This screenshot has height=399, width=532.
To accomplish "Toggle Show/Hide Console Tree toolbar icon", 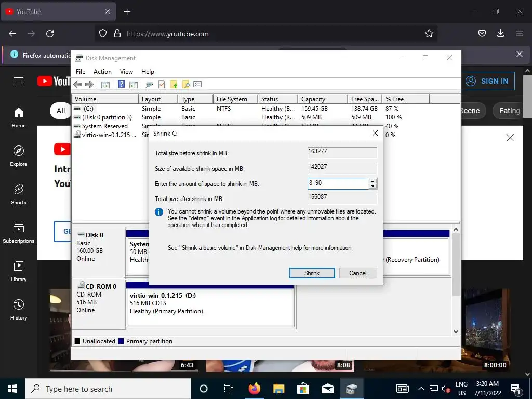I will [105, 85].
